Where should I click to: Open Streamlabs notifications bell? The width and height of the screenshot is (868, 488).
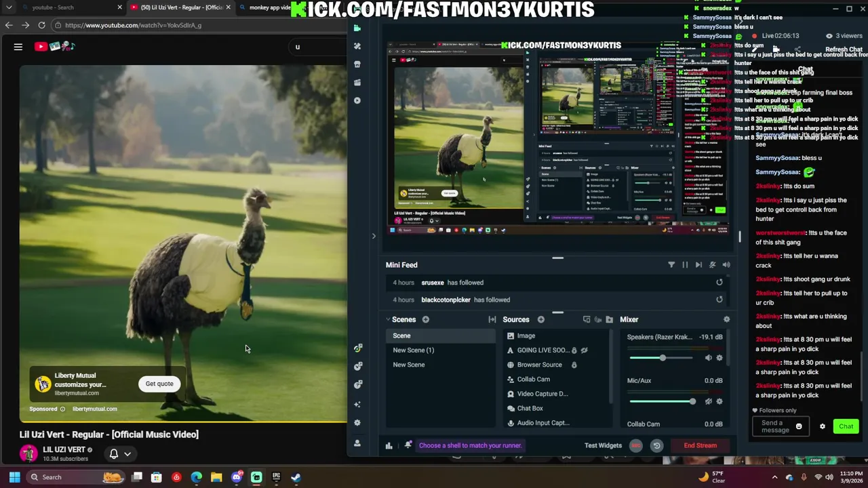(x=408, y=445)
